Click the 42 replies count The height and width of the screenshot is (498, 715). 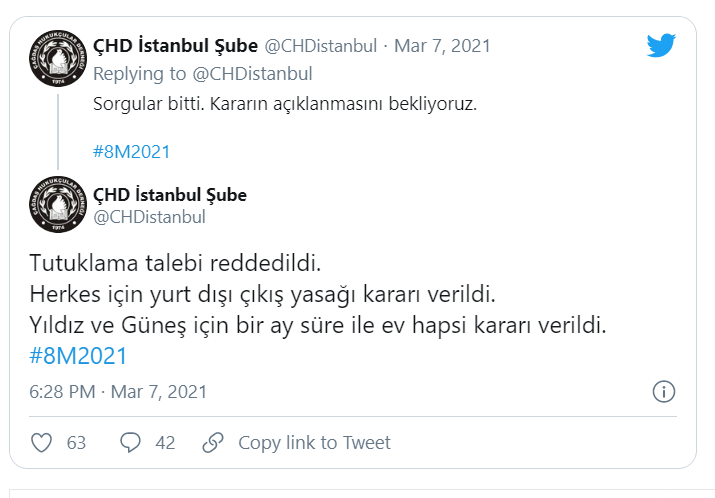coord(165,443)
